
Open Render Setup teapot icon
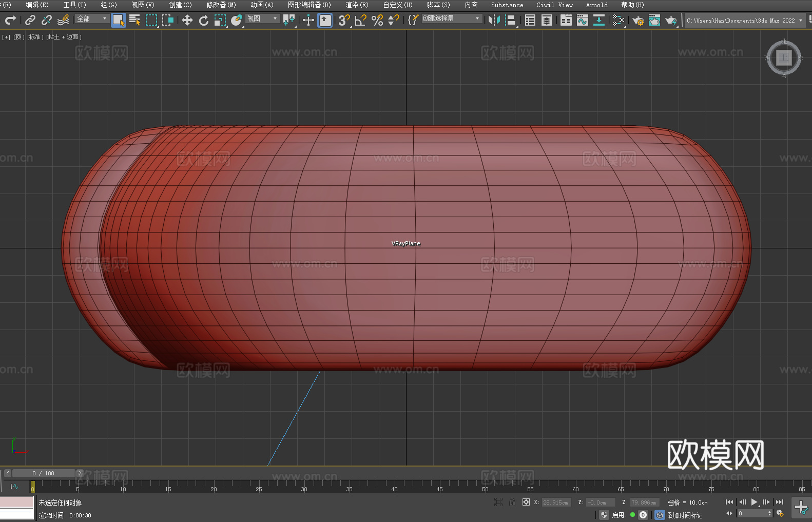pos(638,20)
